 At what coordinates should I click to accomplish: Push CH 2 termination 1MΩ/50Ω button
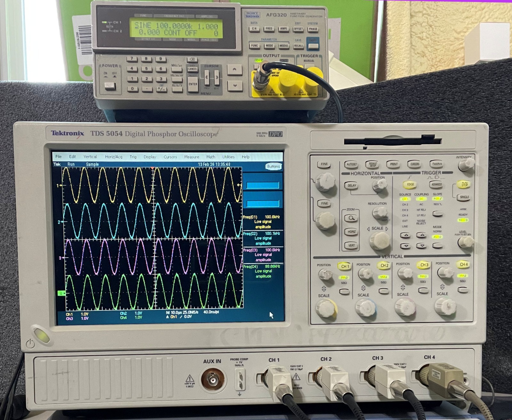tap(384, 291)
